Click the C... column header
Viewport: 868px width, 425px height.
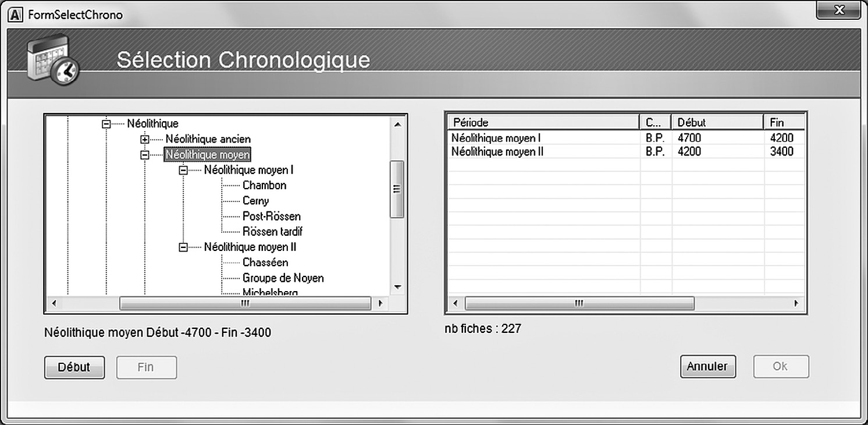(x=655, y=122)
